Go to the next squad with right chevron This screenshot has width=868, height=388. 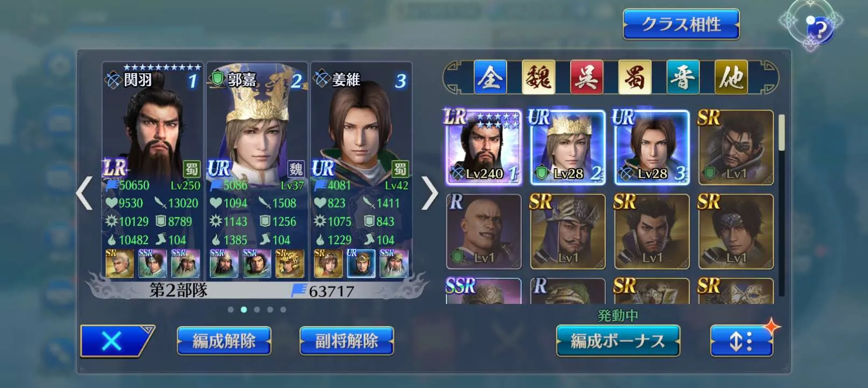(x=429, y=192)
